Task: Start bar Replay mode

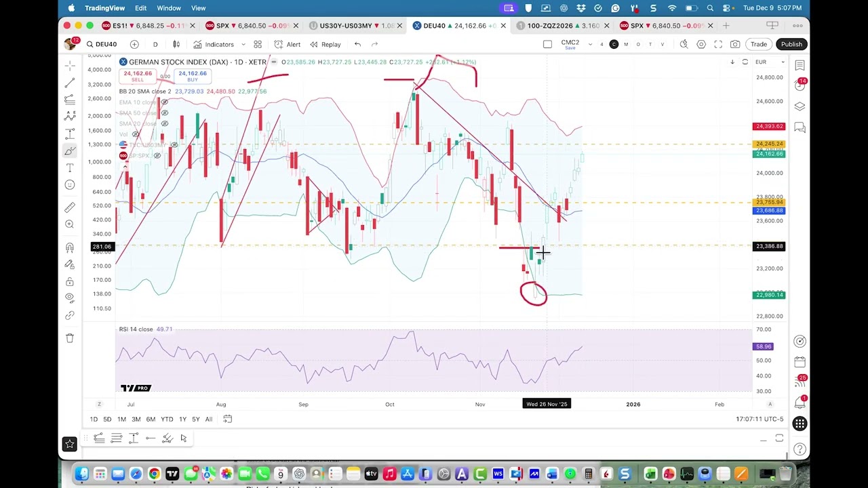Action: point(325,44)
